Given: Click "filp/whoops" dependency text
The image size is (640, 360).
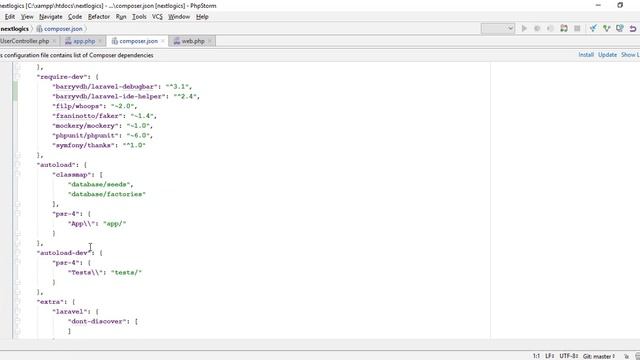Looking at the screenshot, I should tap(78, 106).
